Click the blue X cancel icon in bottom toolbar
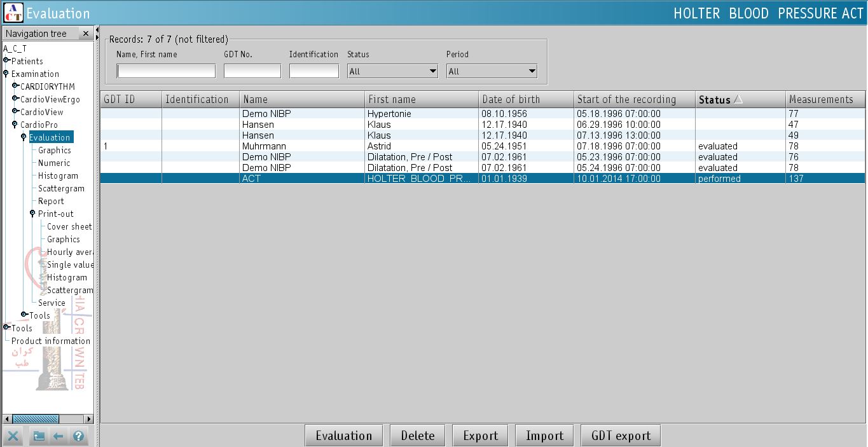This screenshot has width=868, height=447. point(14,436)
